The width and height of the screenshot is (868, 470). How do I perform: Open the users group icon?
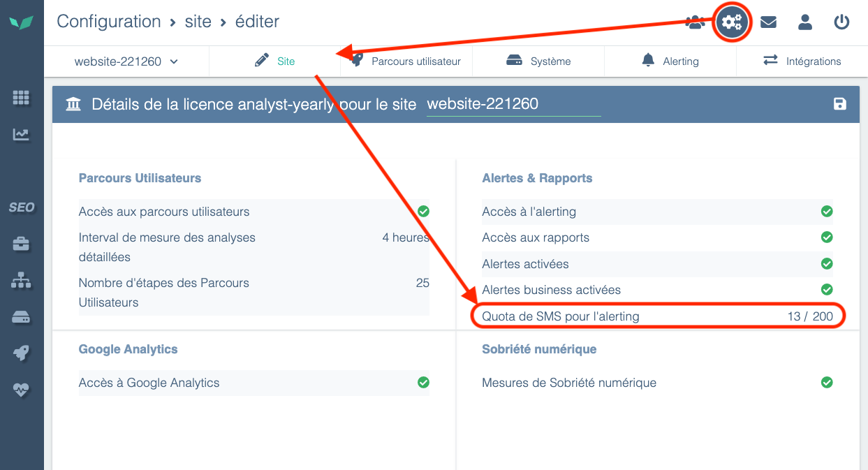click(695, 22)
